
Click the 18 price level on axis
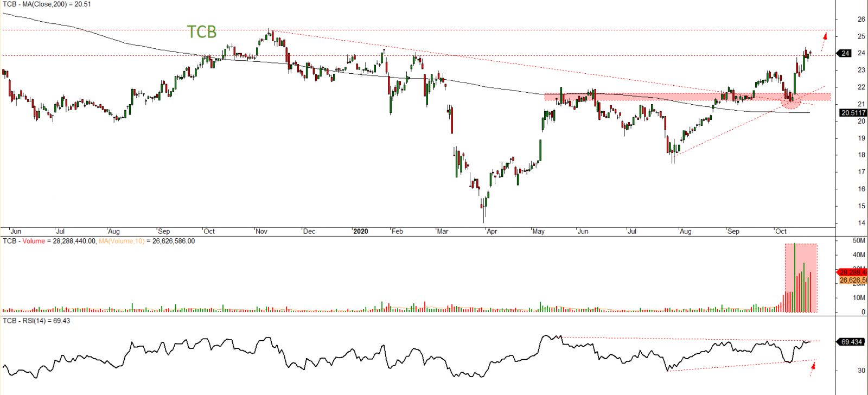pyautogui.click(x=861, y=155)
